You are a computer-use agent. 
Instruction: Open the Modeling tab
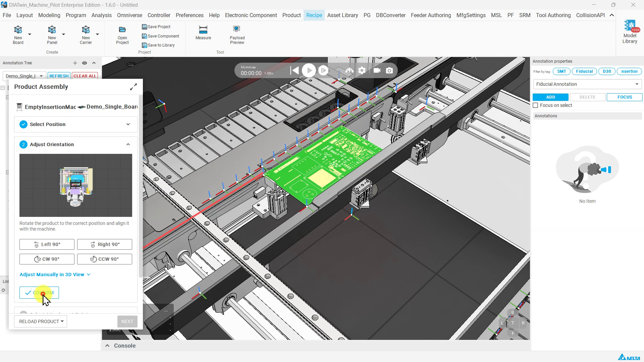49,15
